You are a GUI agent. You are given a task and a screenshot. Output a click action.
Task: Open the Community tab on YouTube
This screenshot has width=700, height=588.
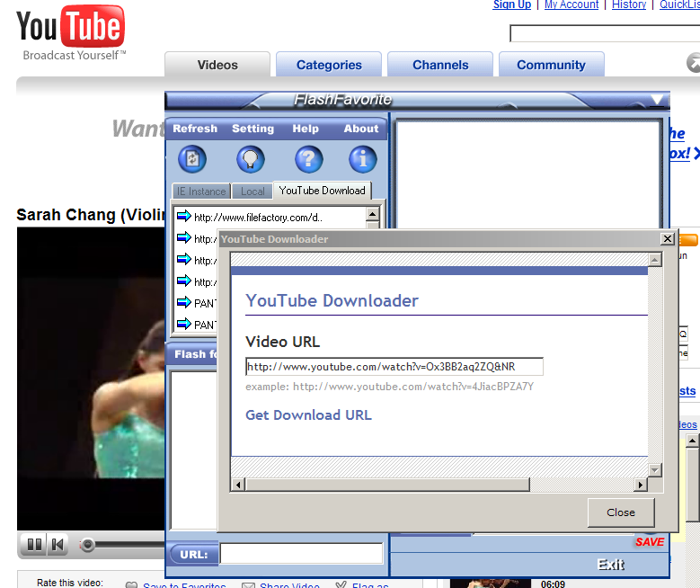point(552,65)
